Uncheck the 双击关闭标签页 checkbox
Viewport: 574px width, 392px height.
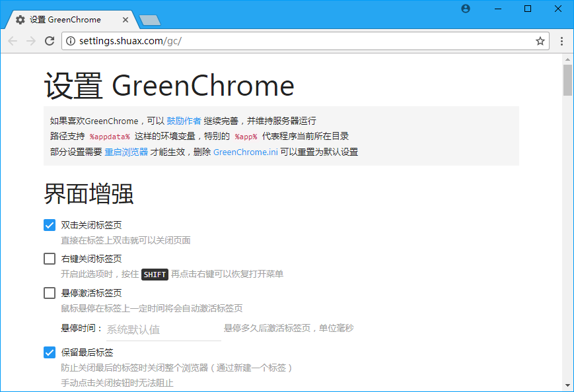[50, 225]
